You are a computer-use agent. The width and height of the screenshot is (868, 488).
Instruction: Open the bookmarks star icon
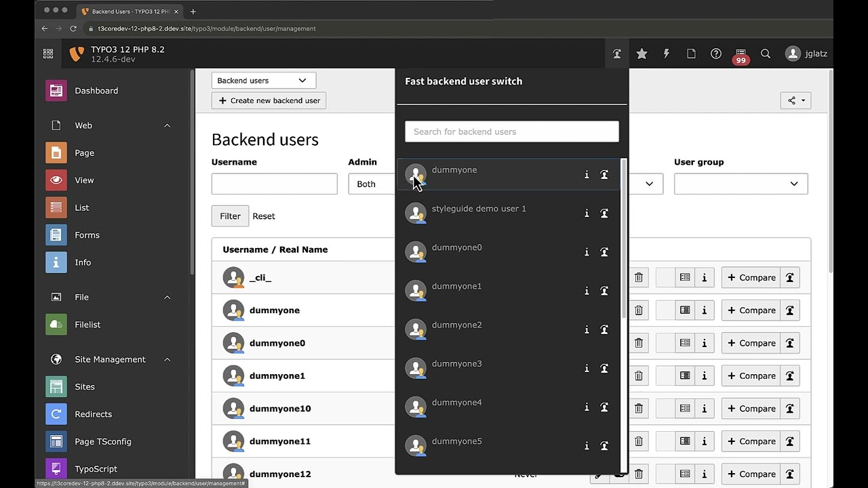tap(642, 54)
